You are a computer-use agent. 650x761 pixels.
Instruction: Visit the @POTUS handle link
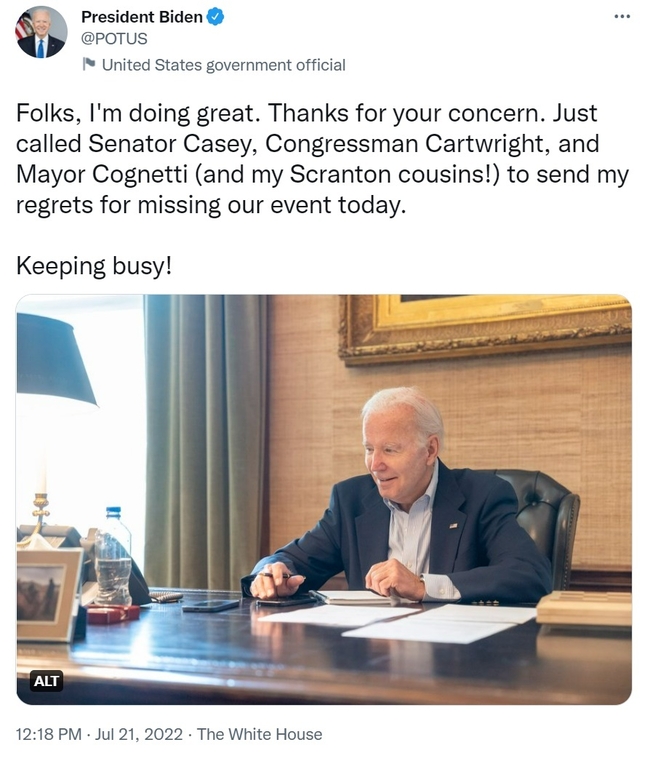114,39
